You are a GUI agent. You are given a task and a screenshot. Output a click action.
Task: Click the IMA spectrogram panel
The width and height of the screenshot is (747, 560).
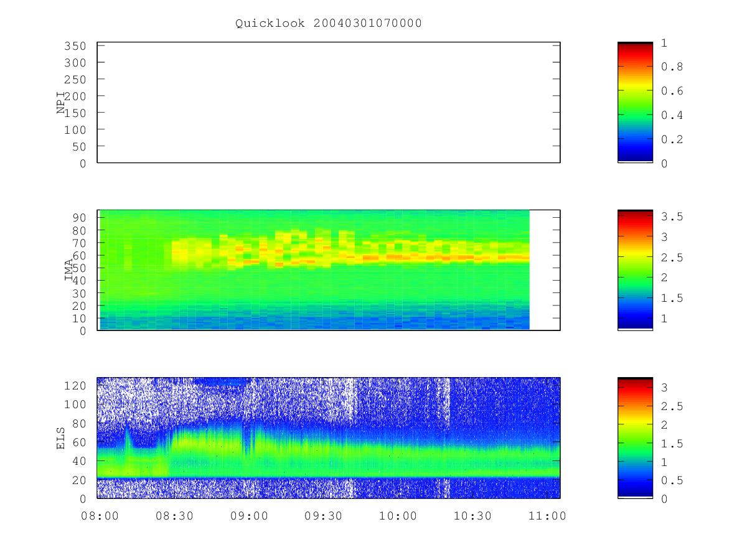click(329, 270)
